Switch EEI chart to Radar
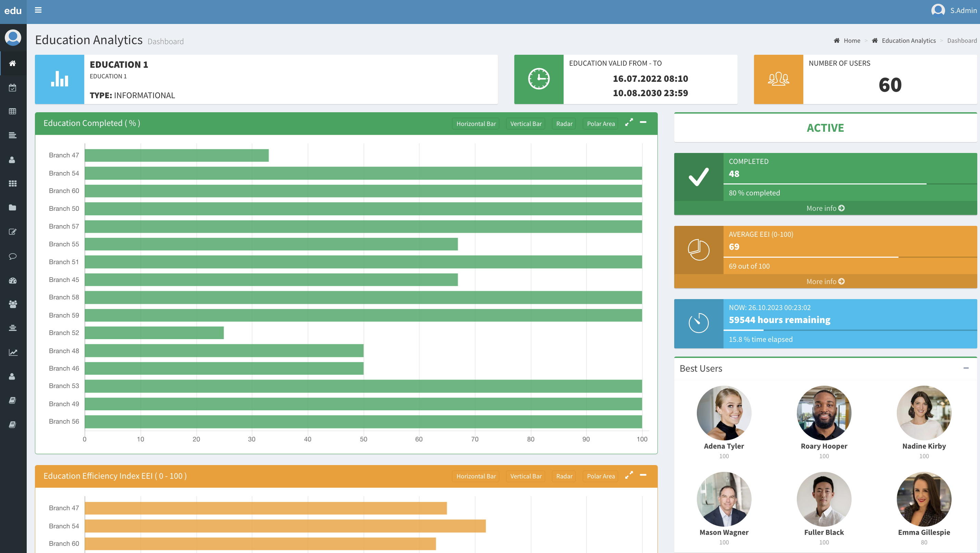 pos(564,476)
